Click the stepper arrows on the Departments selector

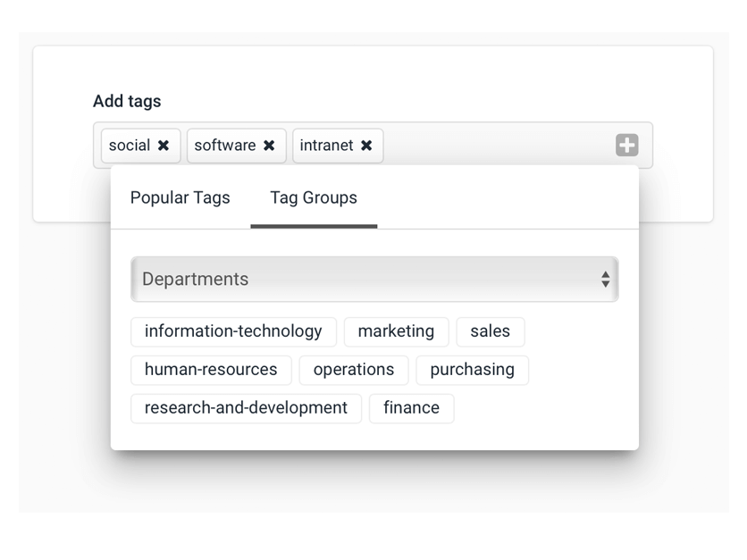point(607,279)
